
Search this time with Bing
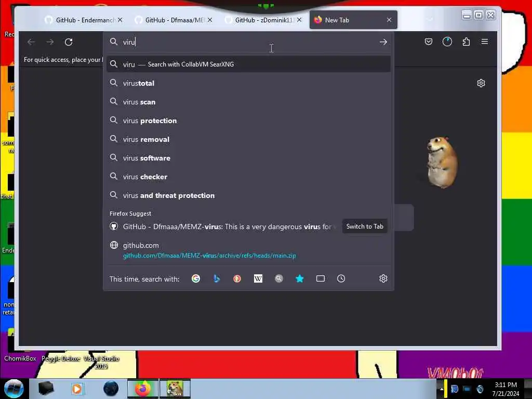click(217, 278)
